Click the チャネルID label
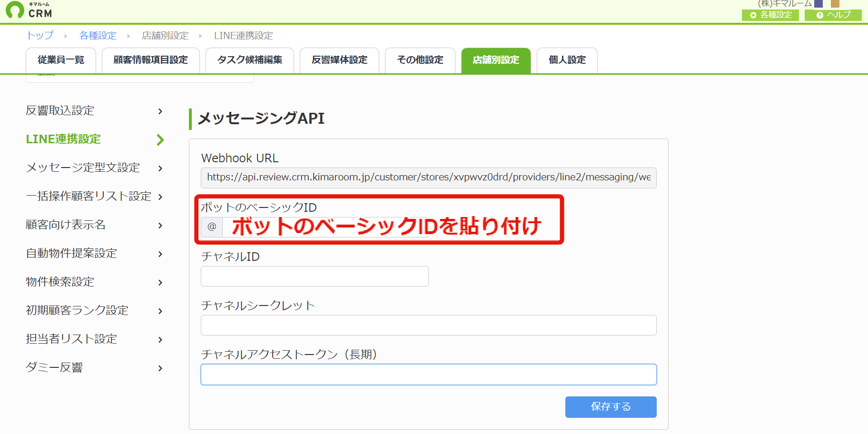 click(230, 256)
